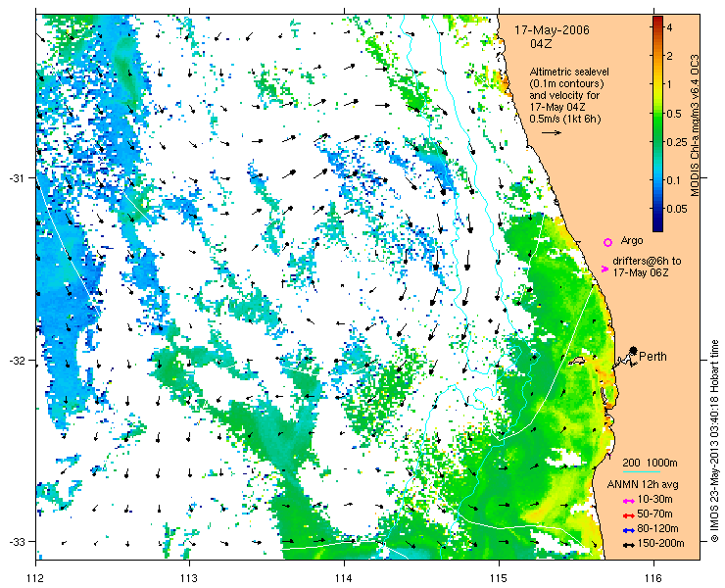Screen dimensions: 725x588
Task: Click the blue 80-120m legend arrow
Action: pyautogui.click(x=628, y=530)
